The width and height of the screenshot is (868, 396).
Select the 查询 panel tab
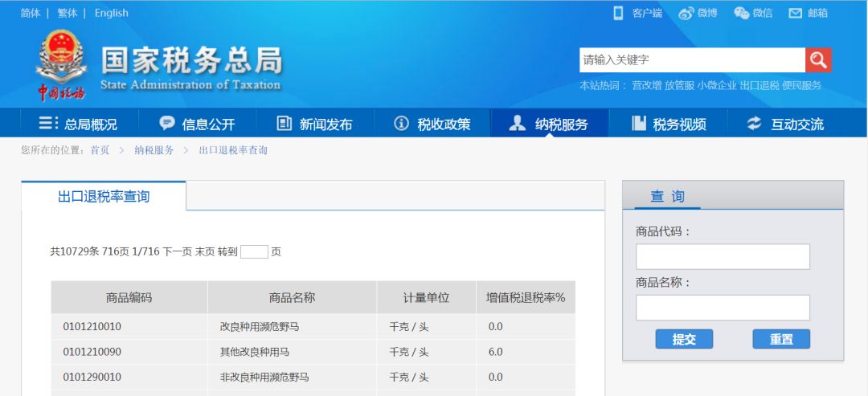[667, 196]
